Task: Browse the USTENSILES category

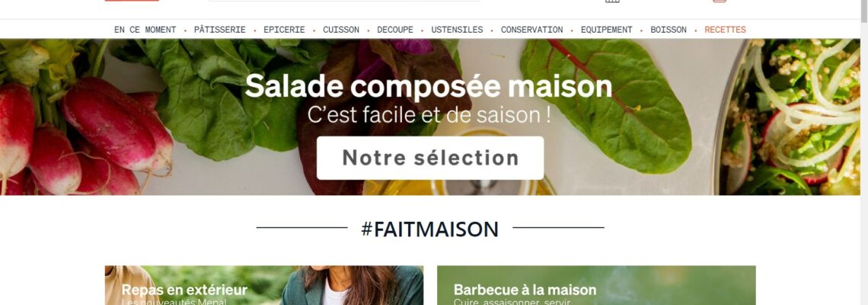Action: (458, 30)
